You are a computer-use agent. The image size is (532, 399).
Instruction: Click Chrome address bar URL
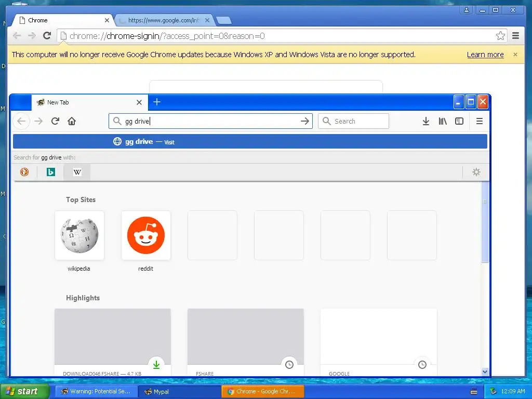coord(167,36)
